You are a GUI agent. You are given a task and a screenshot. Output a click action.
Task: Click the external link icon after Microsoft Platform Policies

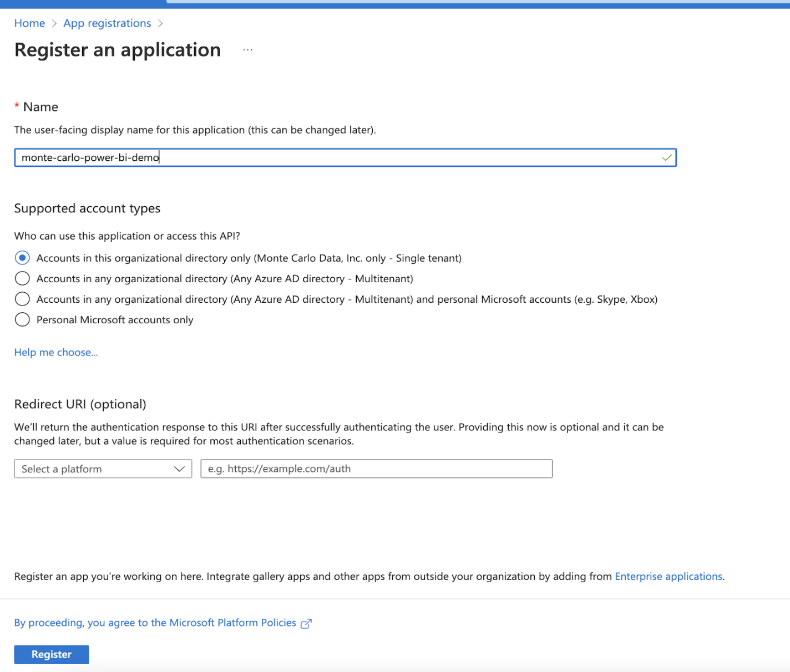coord(306,624)
